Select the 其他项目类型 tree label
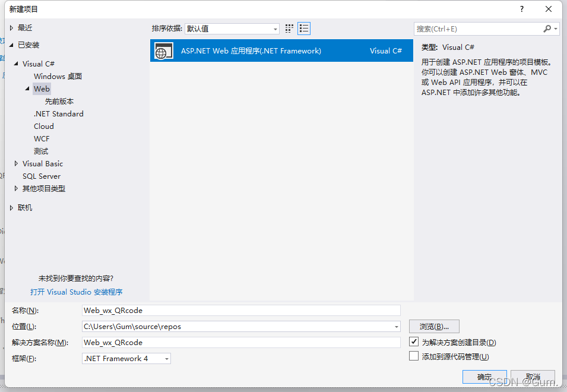Viewport: 567px width, 392px height. tap(44, 188)
